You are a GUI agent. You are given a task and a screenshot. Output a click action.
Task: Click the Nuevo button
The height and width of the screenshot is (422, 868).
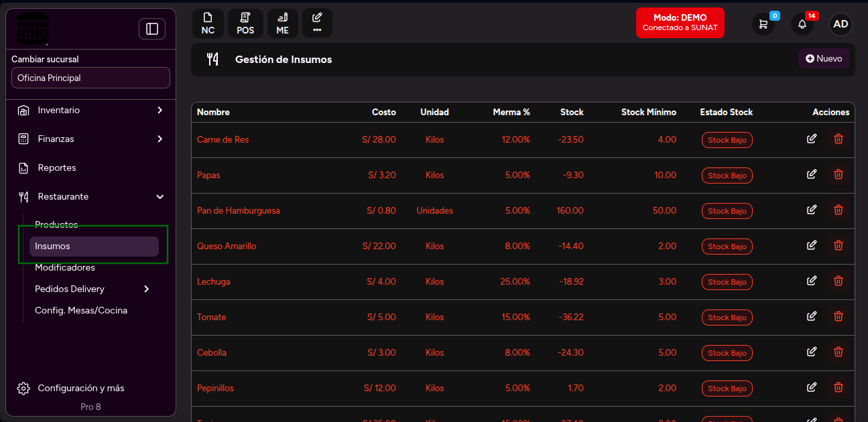click(x=824, y=58)
